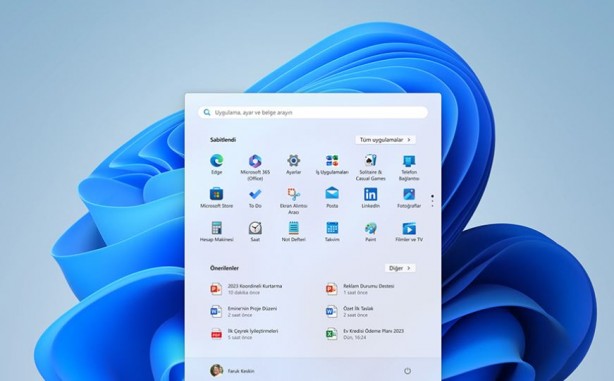Open Not Defteri notepad
This screenshot has width=614, height=381.
293,228
